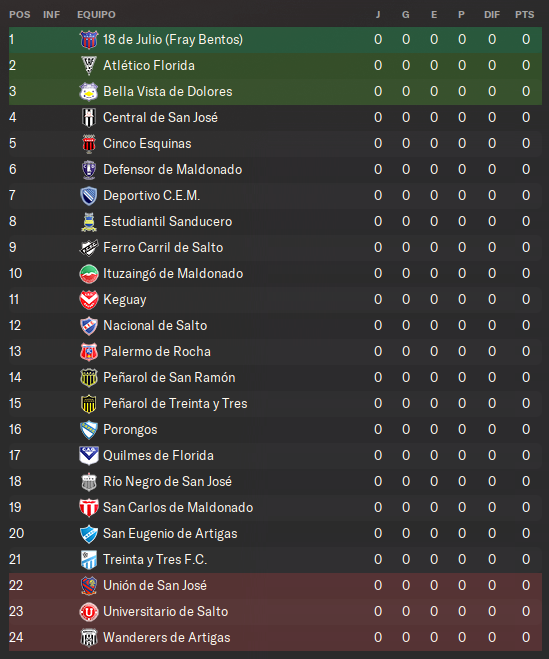Click the Atlético Florida club badge
Image resolution: width=549 pixels, height=659 pixels.
89,66
